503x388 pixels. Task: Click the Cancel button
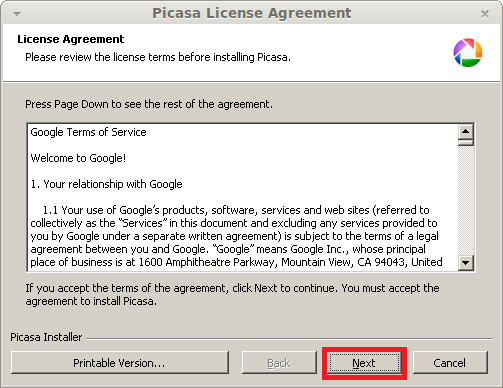point(450,363)
